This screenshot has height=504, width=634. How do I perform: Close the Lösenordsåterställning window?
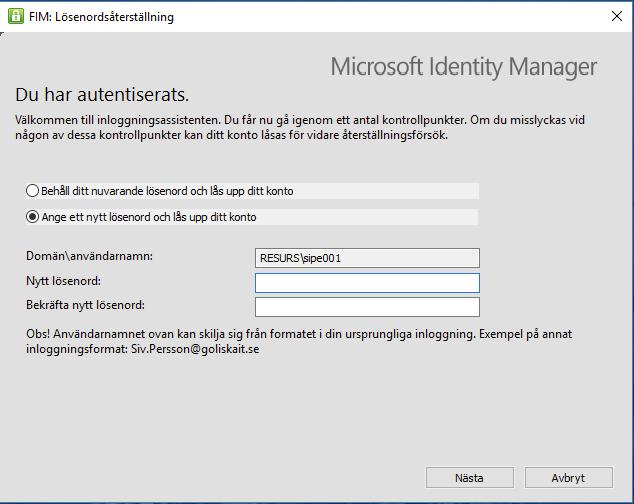point(617,16)
